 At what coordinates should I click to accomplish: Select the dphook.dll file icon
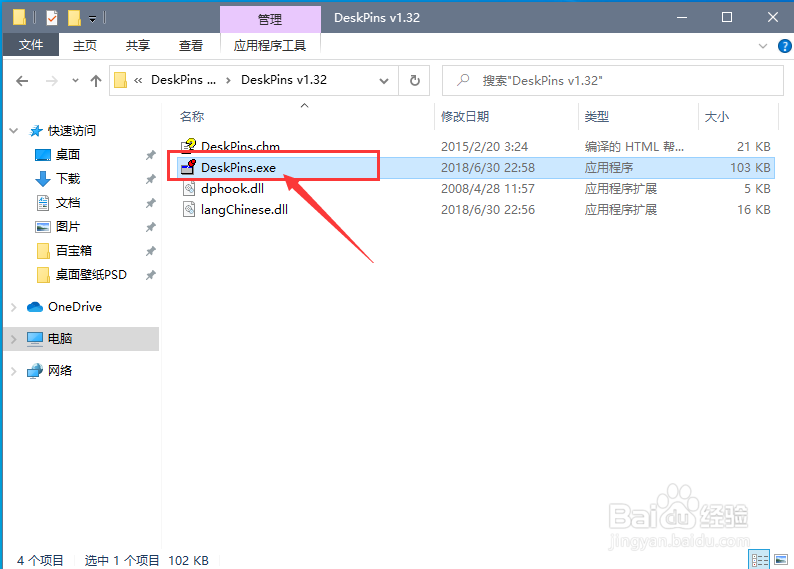188,188
